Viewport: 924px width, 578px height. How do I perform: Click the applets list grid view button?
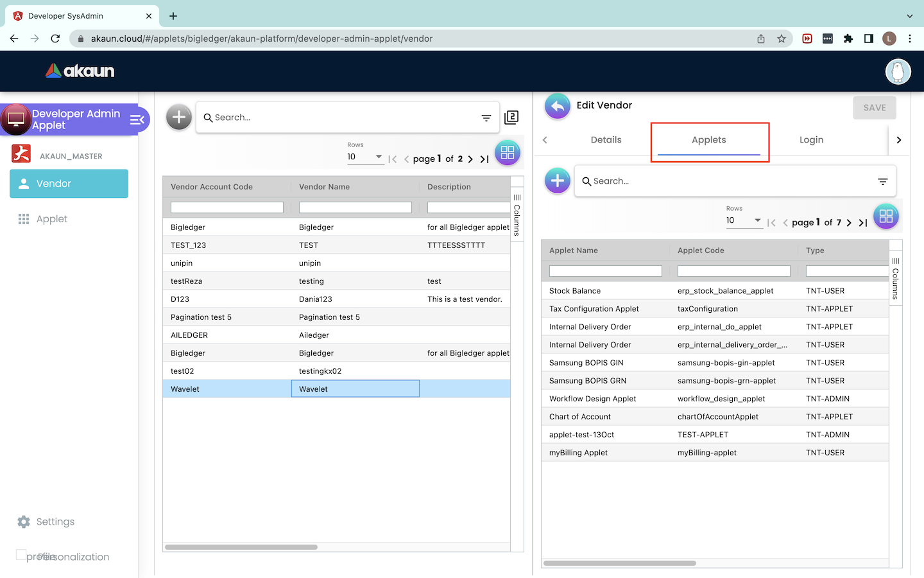[x=886, y=216]
